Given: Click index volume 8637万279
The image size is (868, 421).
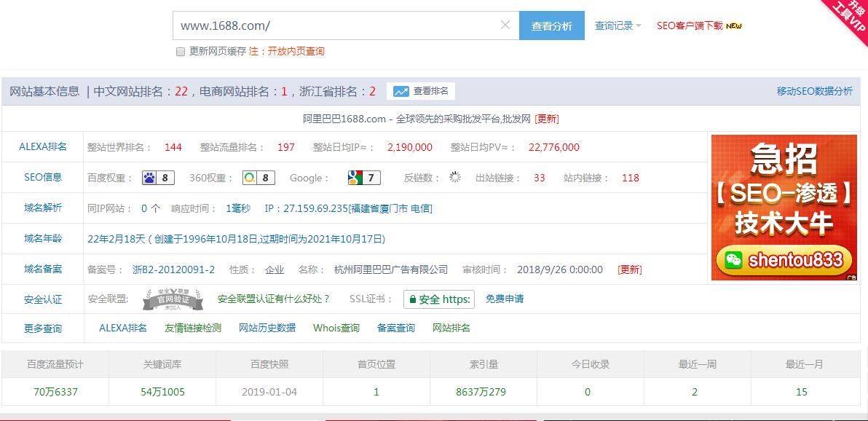Looking at the screenshot, I should pos(481,392).
